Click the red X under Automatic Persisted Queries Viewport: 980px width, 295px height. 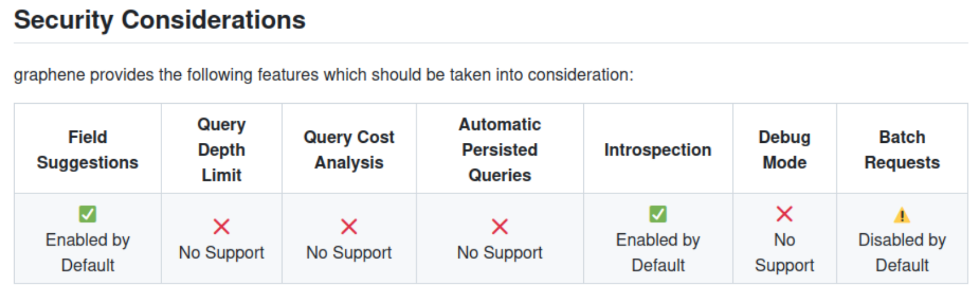(500, 226)
